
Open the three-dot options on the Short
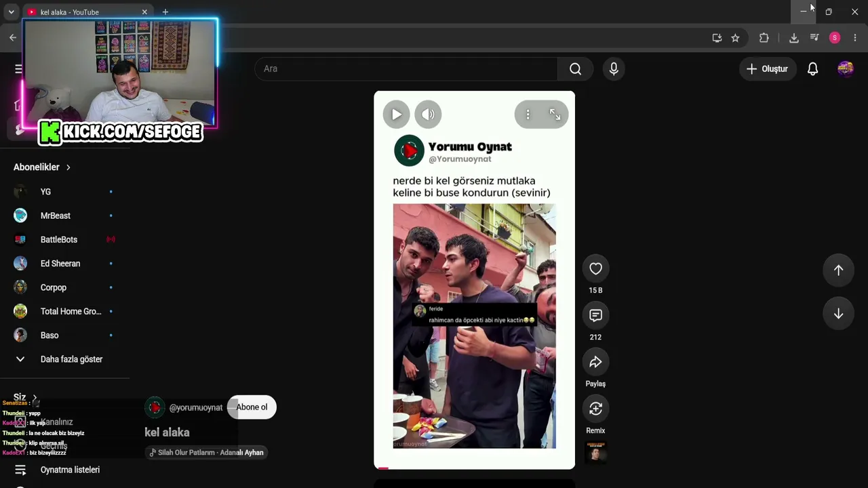click(x=528, y=115)
